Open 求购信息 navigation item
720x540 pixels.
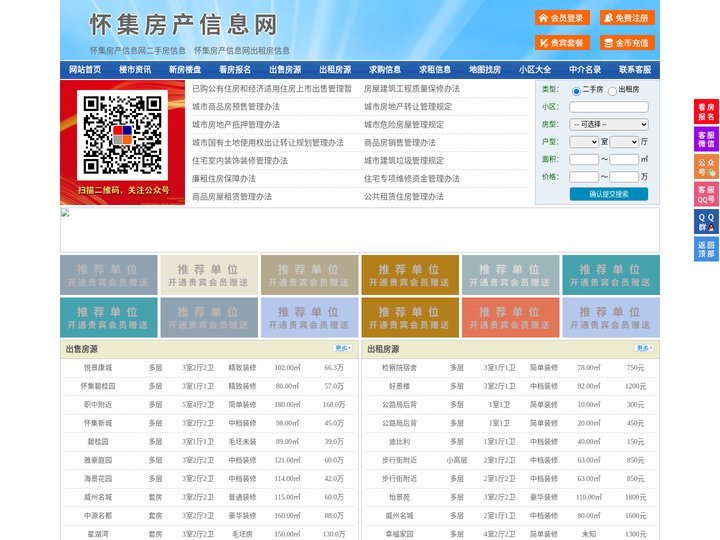385,70
